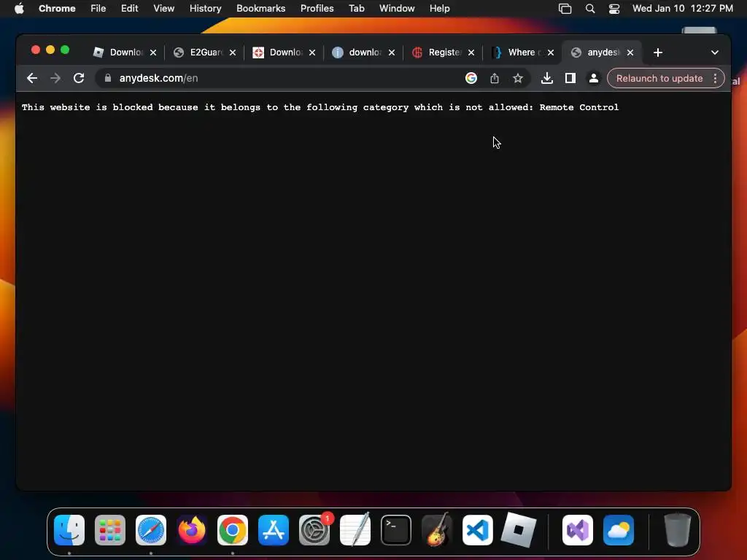
Task: Open the Chrome profile avatar menu
Action: 594,78
